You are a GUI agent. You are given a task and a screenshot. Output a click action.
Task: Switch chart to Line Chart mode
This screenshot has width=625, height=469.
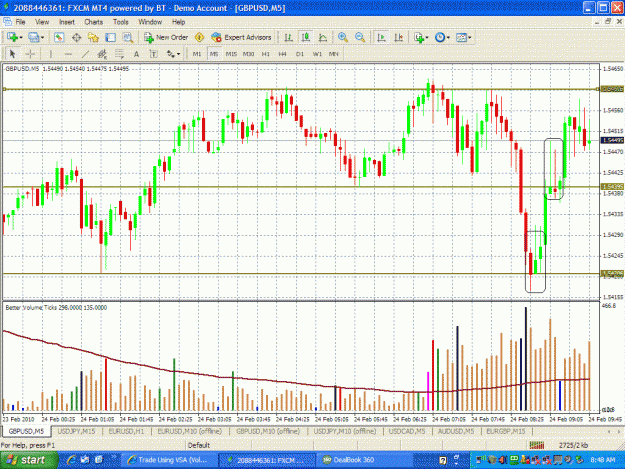tap(323, 37)
